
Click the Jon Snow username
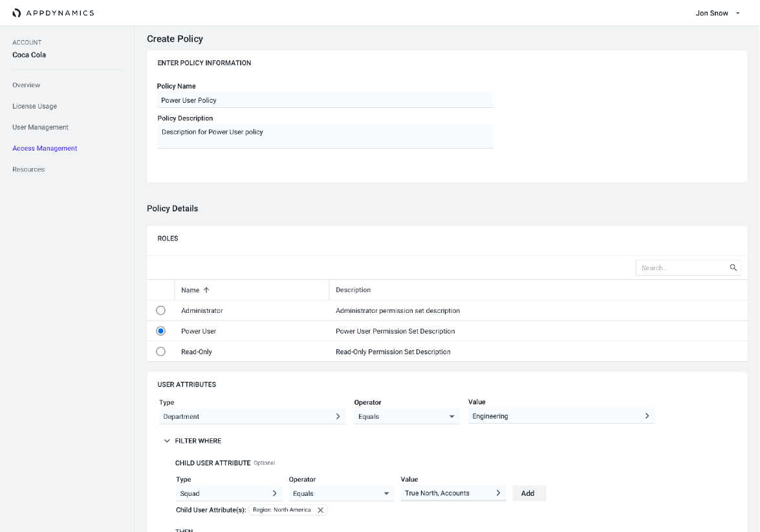click(x=711, y=13)
